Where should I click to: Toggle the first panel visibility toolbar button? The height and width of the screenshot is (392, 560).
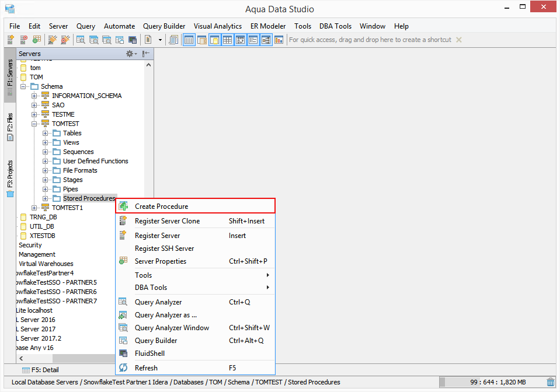pos(189,40)
